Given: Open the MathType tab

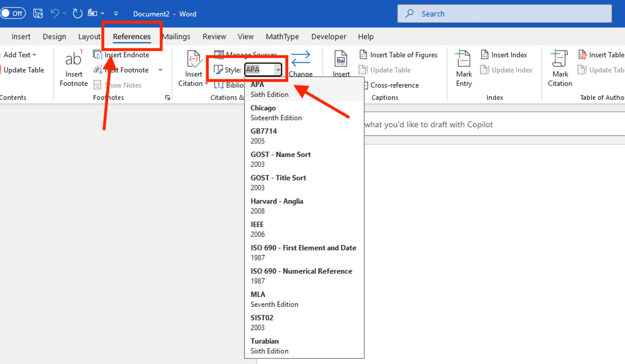Looking at the screenshot, I should (x=282, y=37).
